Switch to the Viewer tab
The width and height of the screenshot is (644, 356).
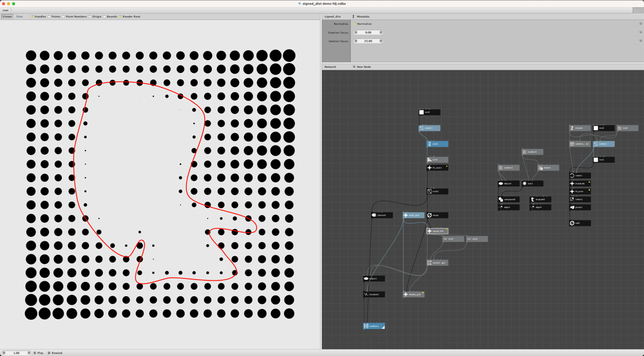pos(7,17)
